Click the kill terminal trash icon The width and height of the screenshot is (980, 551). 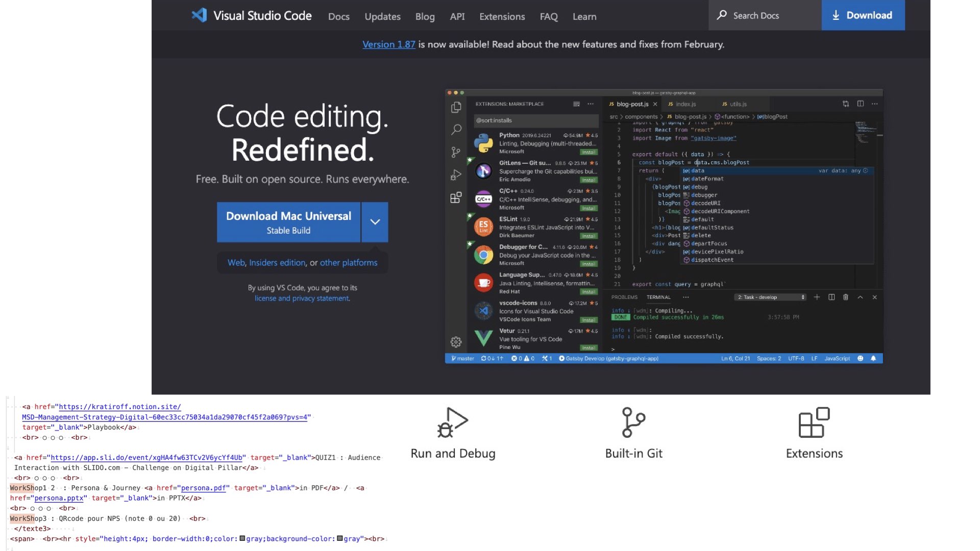click(846, 297)
